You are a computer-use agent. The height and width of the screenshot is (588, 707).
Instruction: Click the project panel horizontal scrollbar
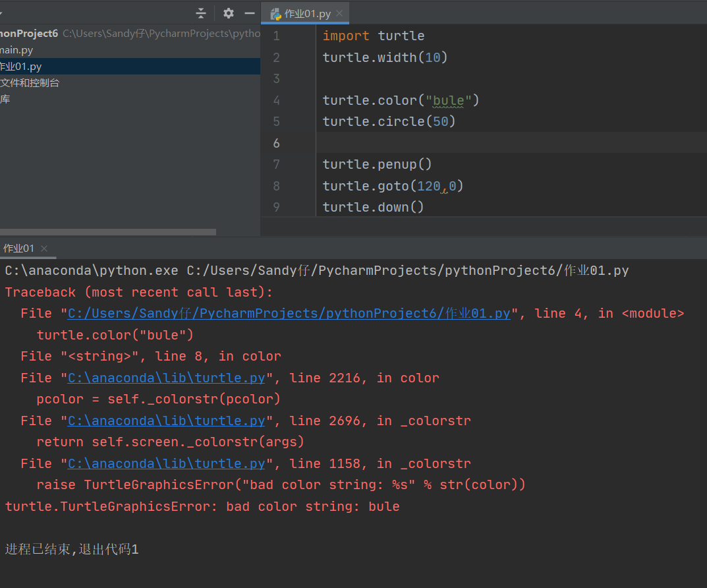[x=108, y=232]
